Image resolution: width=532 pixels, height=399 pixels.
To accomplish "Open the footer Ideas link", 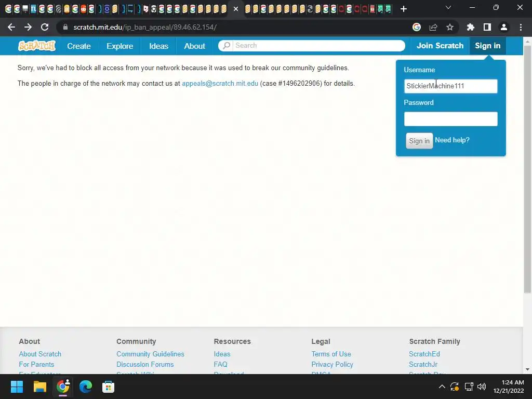I will (222, 354).
